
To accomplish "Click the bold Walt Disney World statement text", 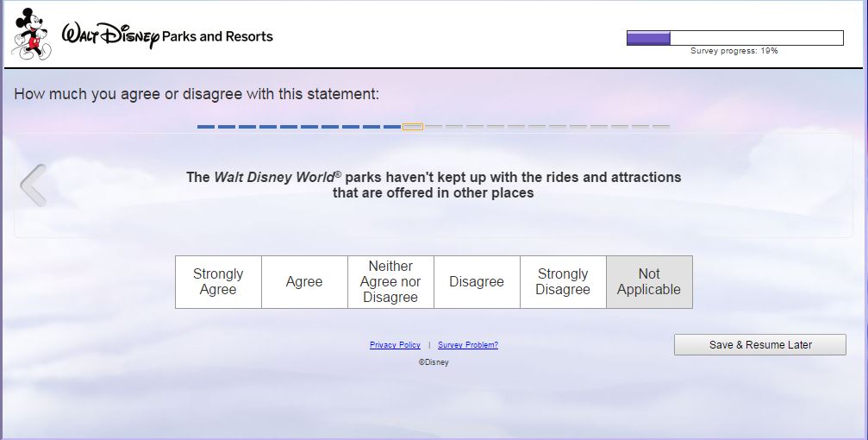I will pos(434,185).
